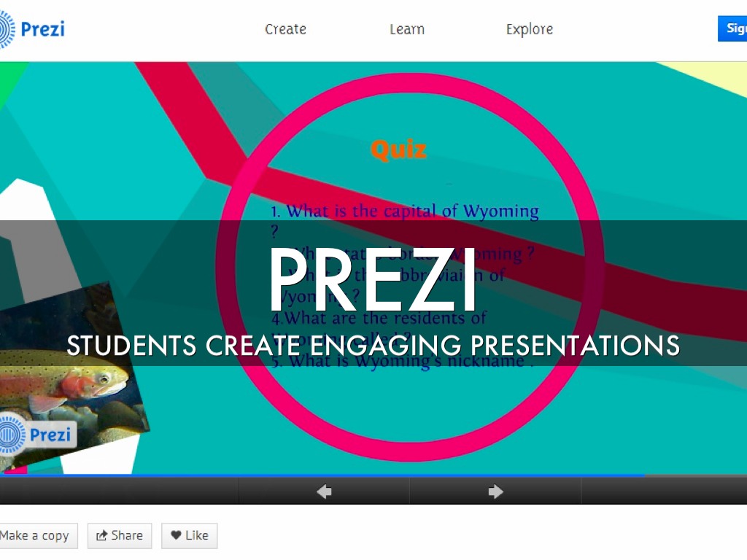Open the Explore menu item

(530, 29)
